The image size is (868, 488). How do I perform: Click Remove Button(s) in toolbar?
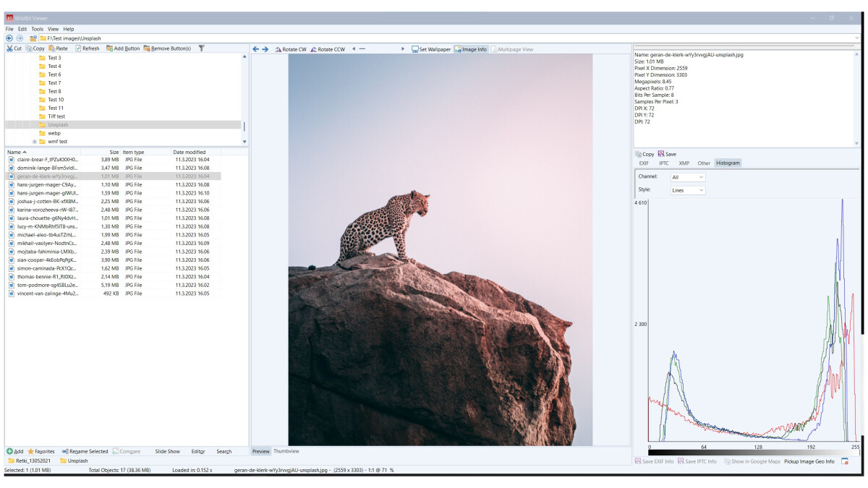click(x=168, y=48)
